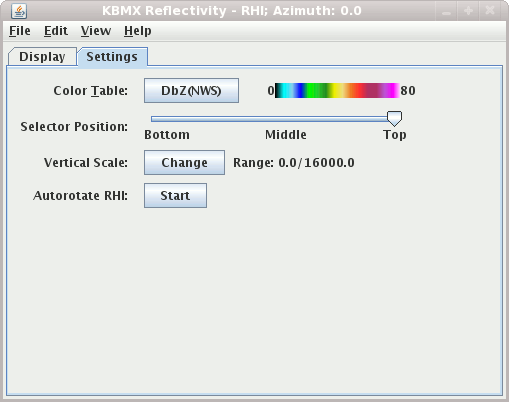Click the Selector Position slider thumb
Screen dimensions: 509x402
coord(394,119)
